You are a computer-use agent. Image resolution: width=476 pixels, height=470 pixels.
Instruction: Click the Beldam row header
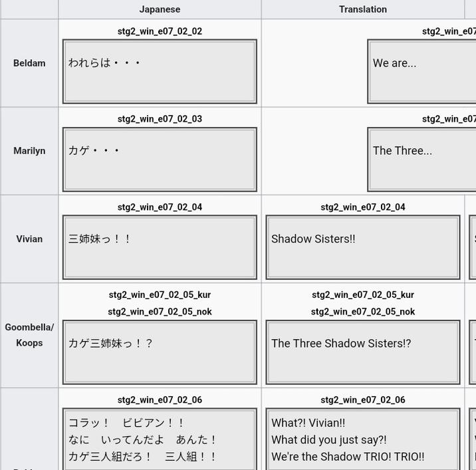[x=29, y=63]
